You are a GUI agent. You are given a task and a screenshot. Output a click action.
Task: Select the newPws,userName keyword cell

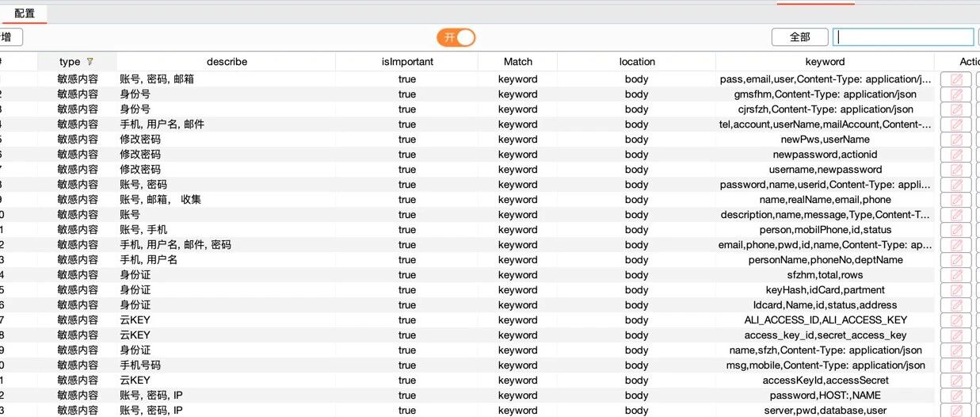click(825, 140)
